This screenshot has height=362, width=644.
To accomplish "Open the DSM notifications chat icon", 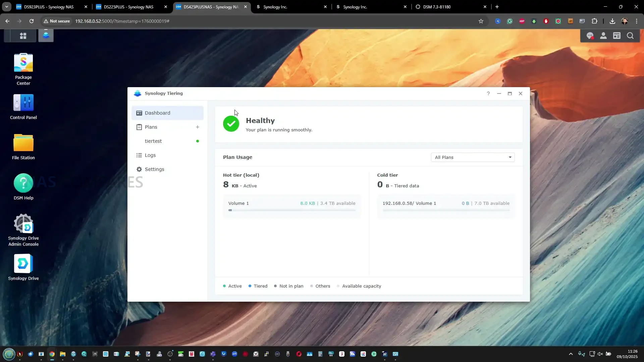I will coord(590,36).
